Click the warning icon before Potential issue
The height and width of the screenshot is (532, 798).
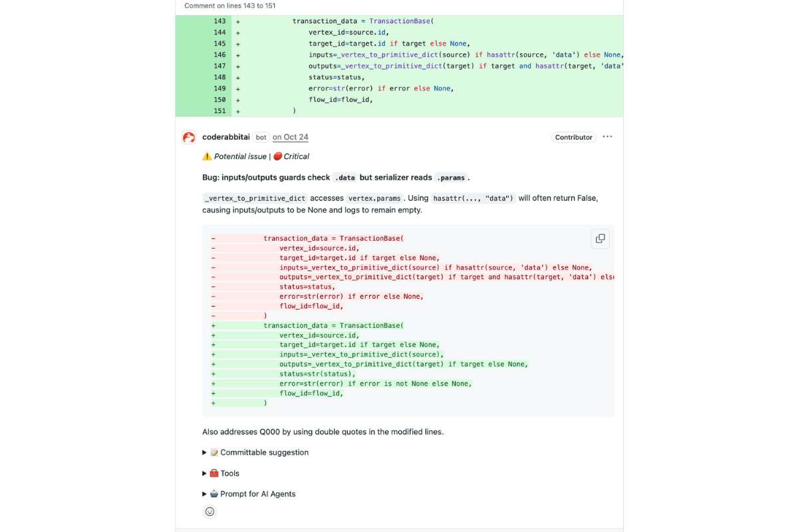(x=207, y=156)
